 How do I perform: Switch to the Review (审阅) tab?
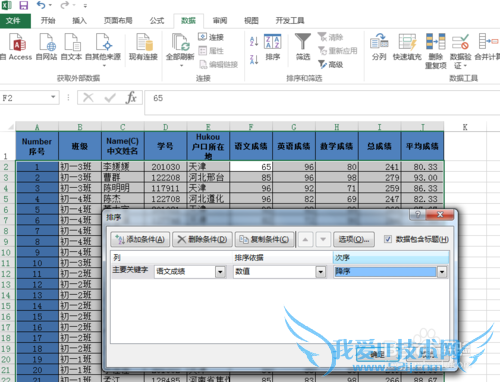(x=220, y=21)
